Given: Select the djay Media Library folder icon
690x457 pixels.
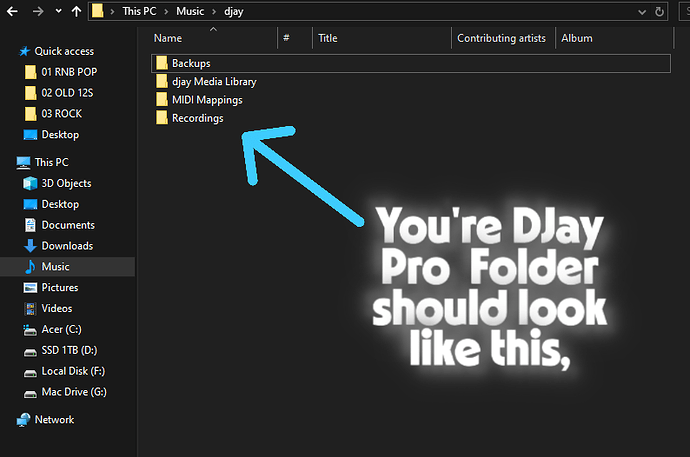Looking at the screenshot, I should click(x=162, y=81).
